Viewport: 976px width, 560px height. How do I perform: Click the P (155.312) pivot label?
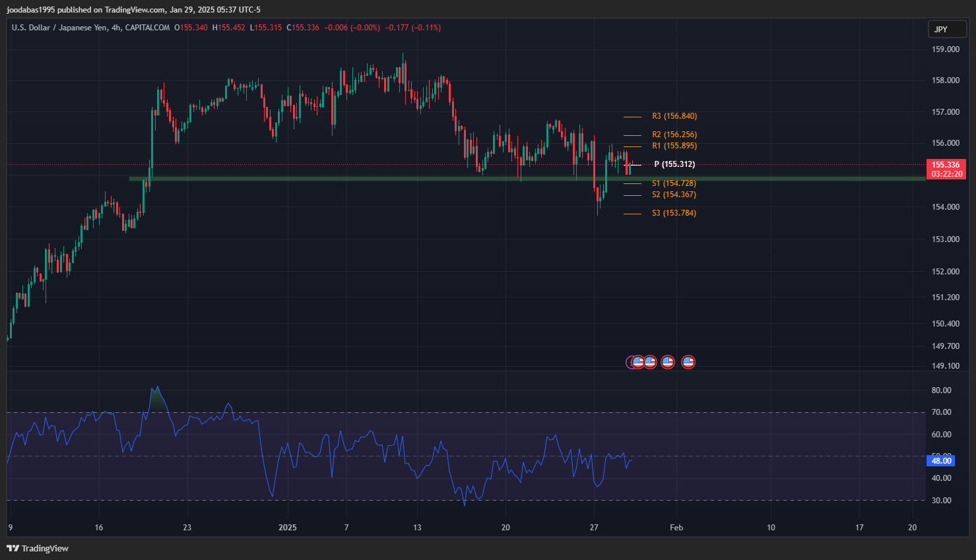[674, 164]
